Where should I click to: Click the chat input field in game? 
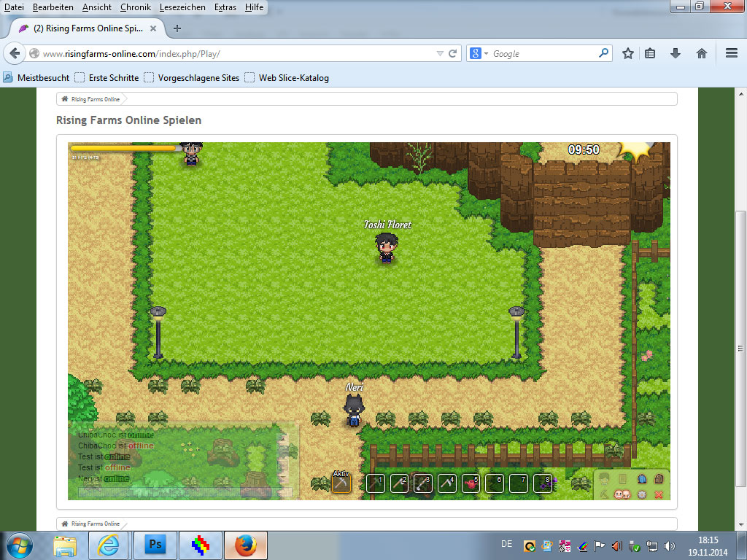[x=182, y=492]
